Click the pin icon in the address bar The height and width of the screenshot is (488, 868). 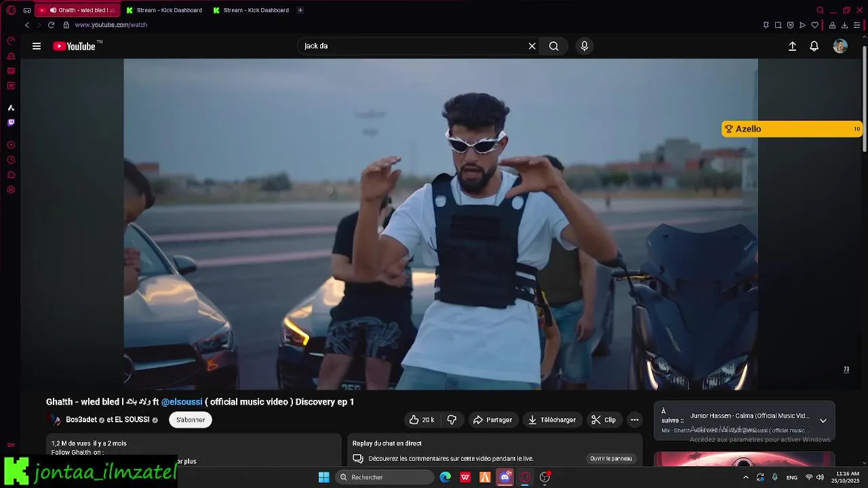click(x=766, y=25)
